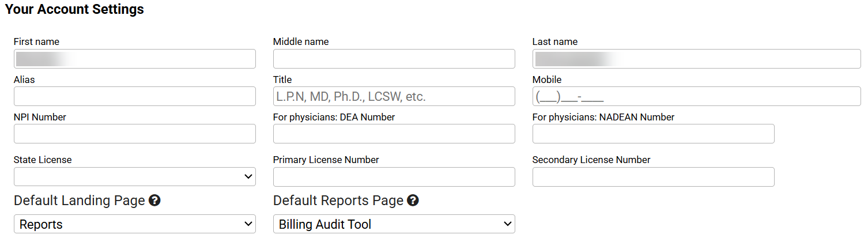868x242 pixels.
Task: Select the Middle name input box
Action: [394, 59]
